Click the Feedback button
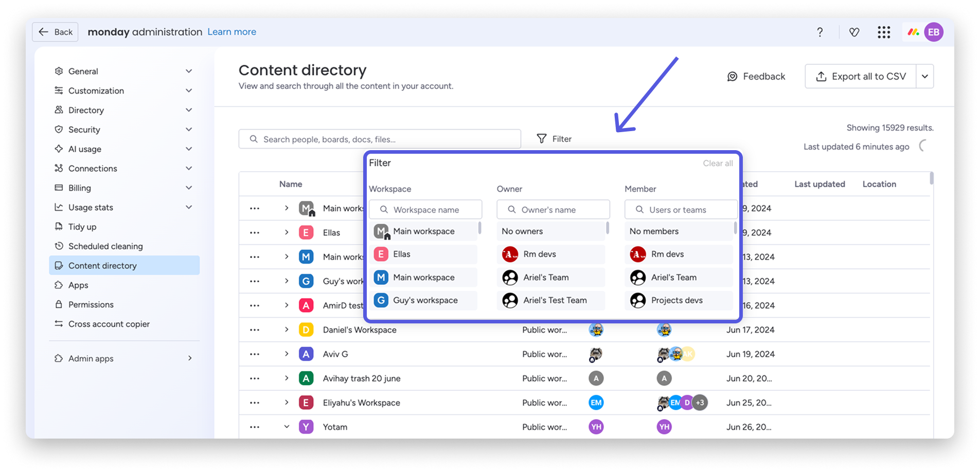 756,76
